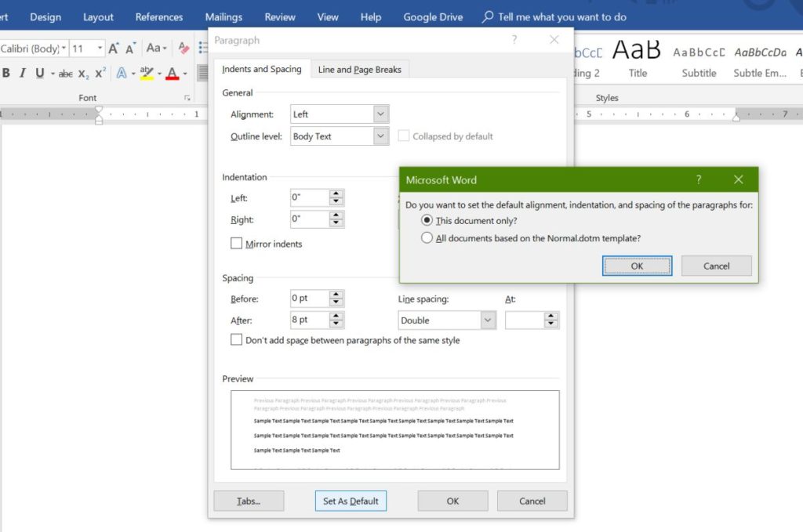803x532 pixels.
Task: Open the Outline level dropdown
Action: [x=382, y=136]
